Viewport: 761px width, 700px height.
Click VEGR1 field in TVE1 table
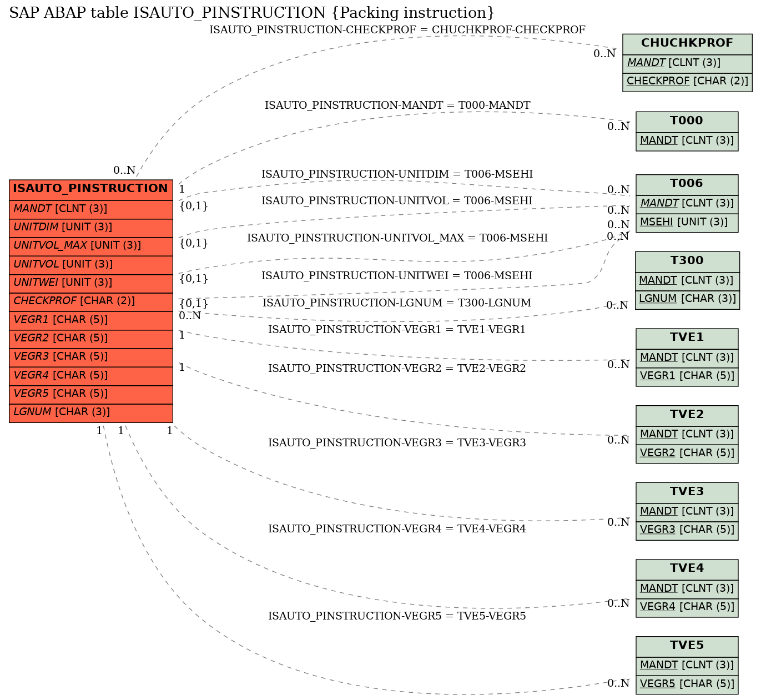pos(687,376)
